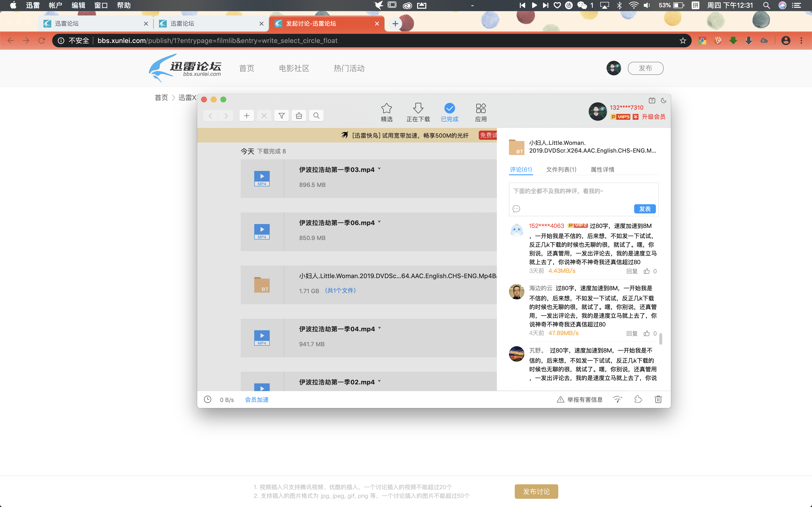Expand options for 伊波拉浩劫第一季06.mp4

tap(379, 222)
